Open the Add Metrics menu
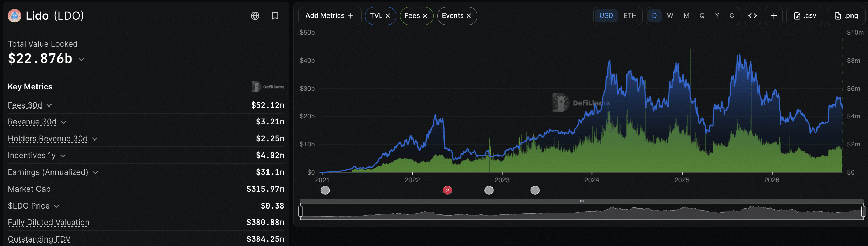Viewport: 868px width, 246px height. (x=330, y=16)
